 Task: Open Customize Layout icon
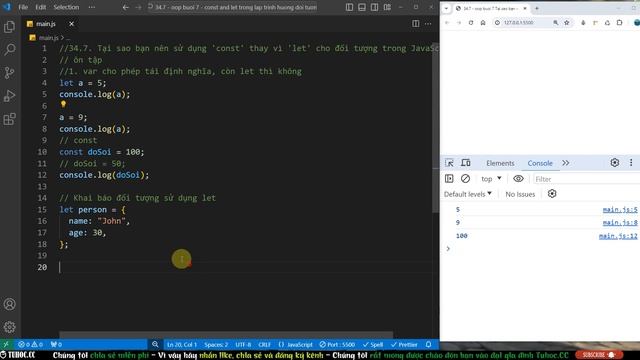[387, 7]
